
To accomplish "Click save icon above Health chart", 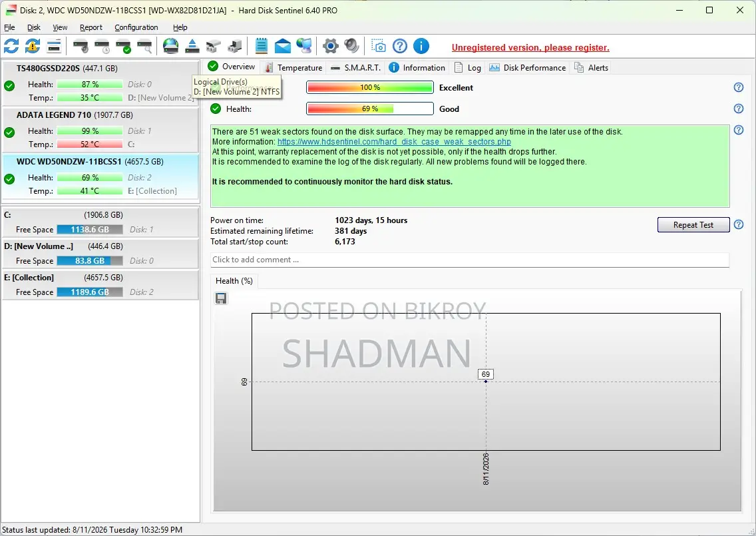I will pyautogui.click(x=221, y=299).
